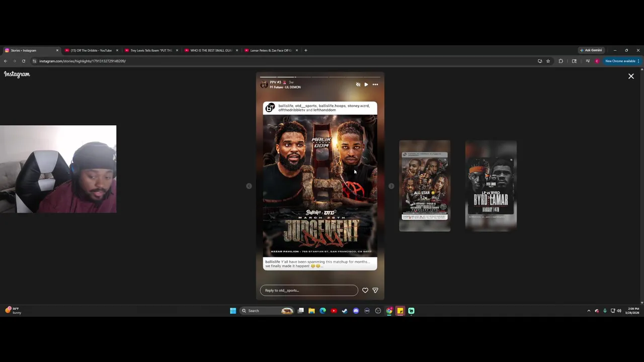Open Task View on the taskbar

(301, 311)
